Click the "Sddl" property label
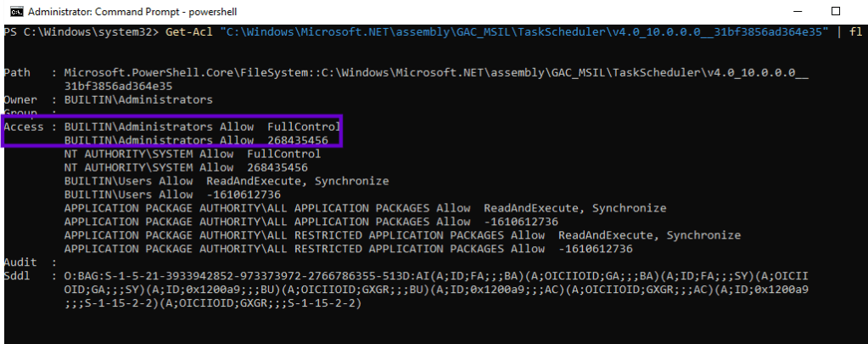 tap(17, 276)
